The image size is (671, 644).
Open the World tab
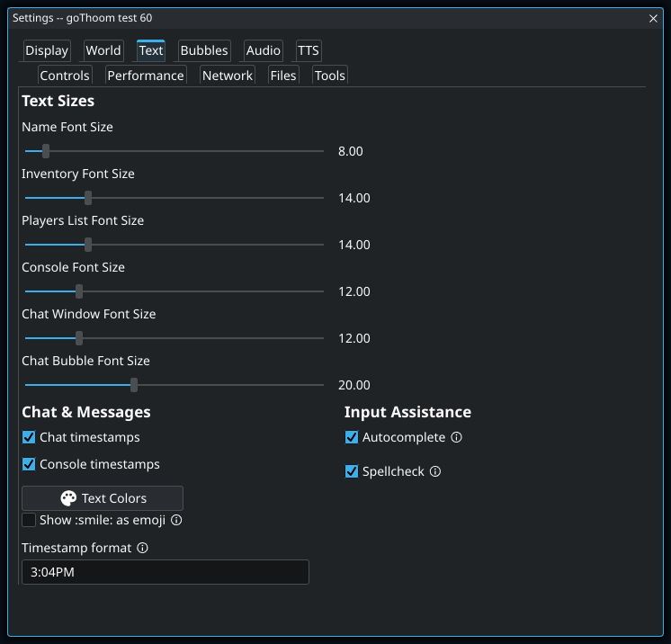(x=103, y=50)
